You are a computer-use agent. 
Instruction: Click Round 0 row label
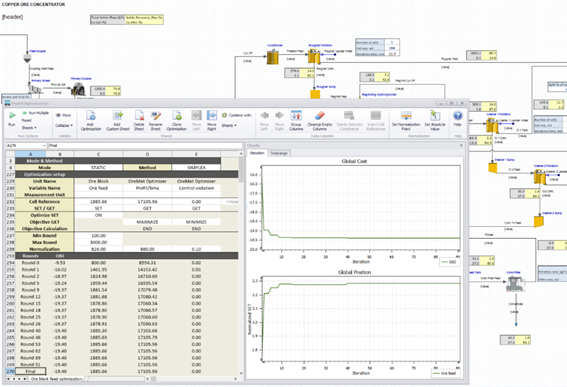[30, 263]
